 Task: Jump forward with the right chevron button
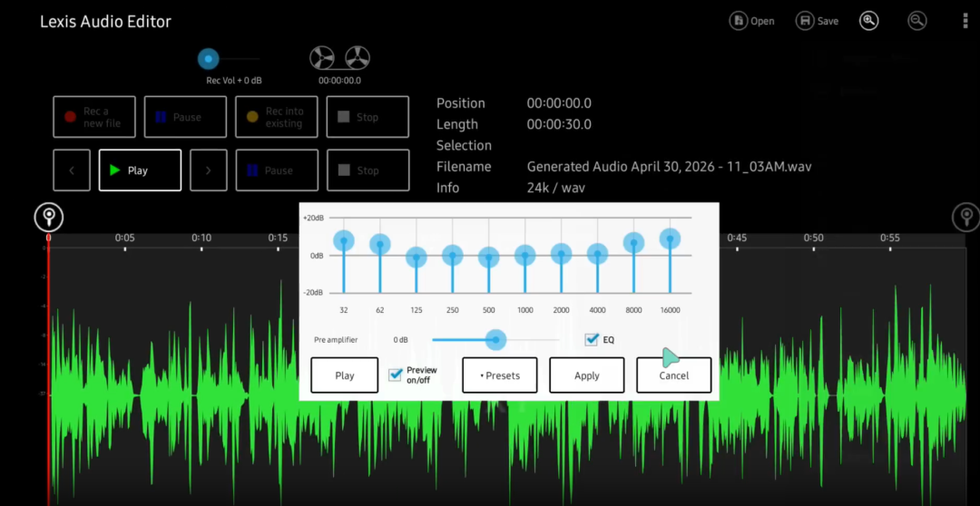(x=208, y=170)
